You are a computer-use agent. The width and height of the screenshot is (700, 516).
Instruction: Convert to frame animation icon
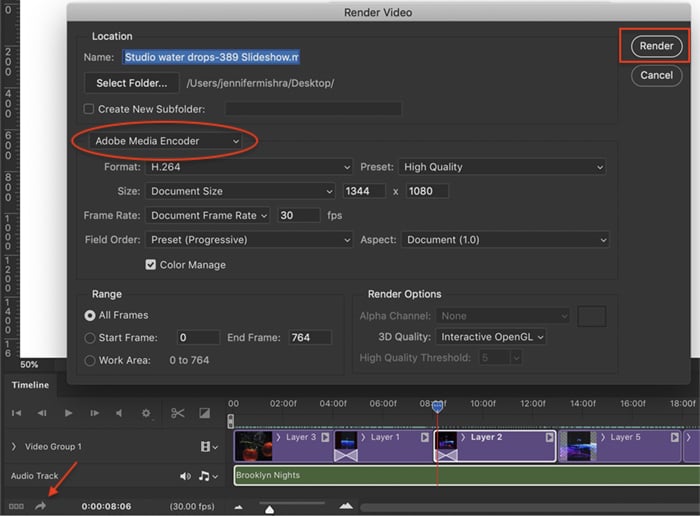[16, 506]
